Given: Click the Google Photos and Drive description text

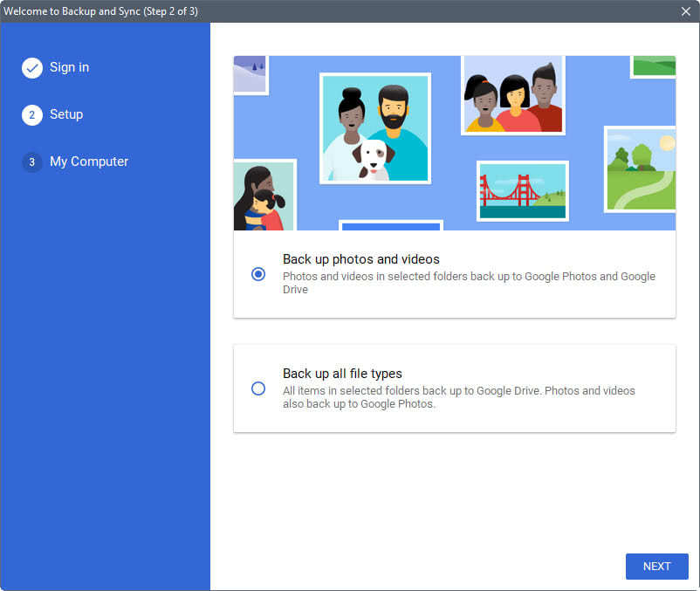Looking at the screenshot, I should 469,283.
